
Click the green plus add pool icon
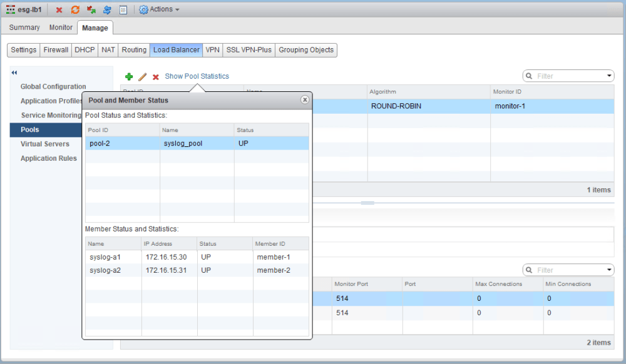[x=128, y=76]
